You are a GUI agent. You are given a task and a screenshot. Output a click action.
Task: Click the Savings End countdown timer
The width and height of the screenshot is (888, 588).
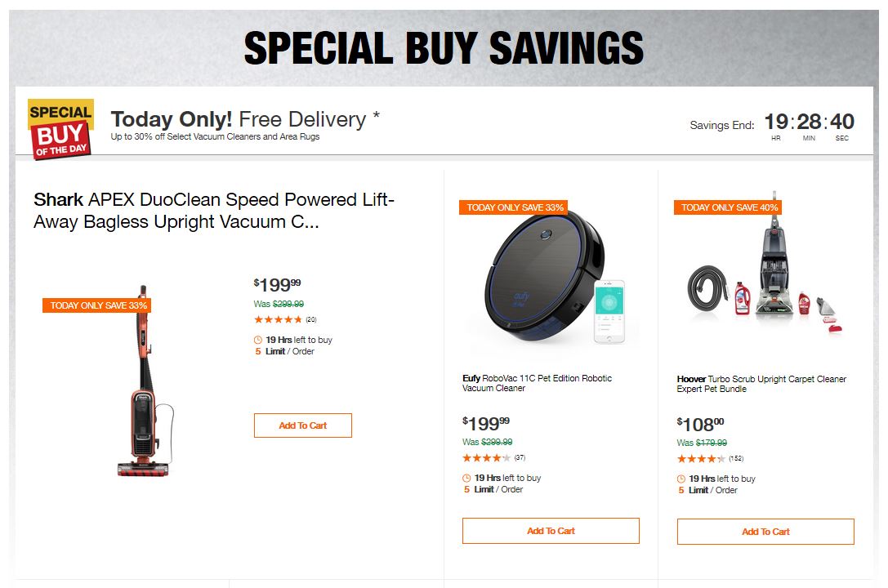(x=809, y=123)
